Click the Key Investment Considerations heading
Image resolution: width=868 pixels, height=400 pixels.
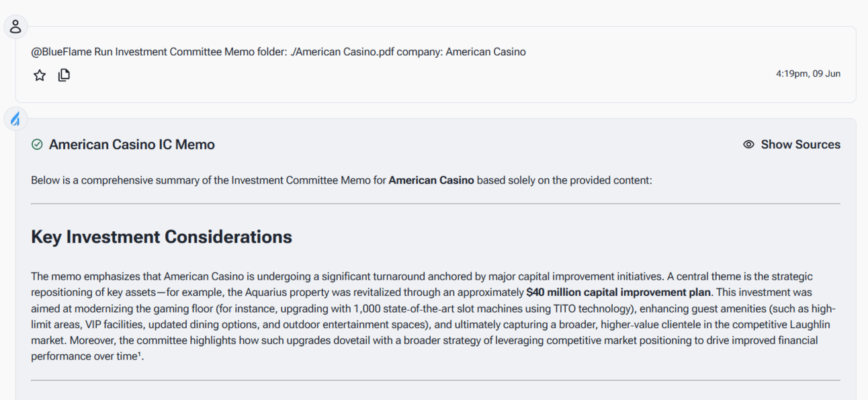[161, 237]
